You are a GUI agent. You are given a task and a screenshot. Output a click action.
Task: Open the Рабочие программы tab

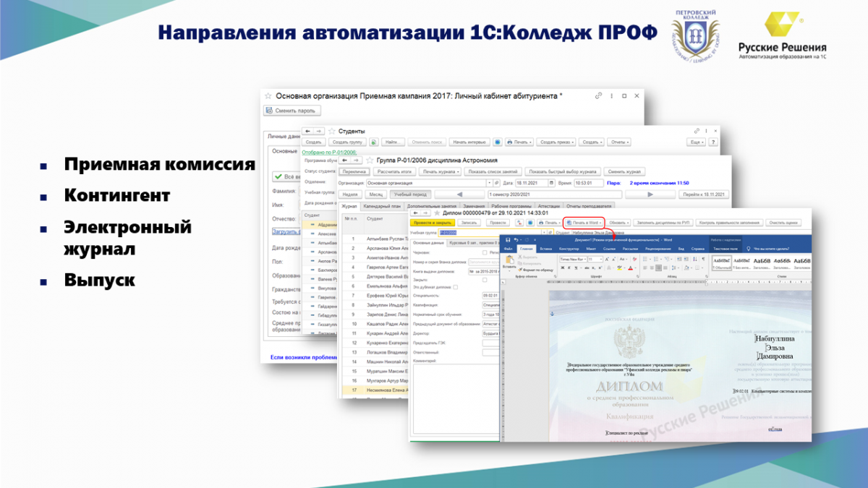511,206
